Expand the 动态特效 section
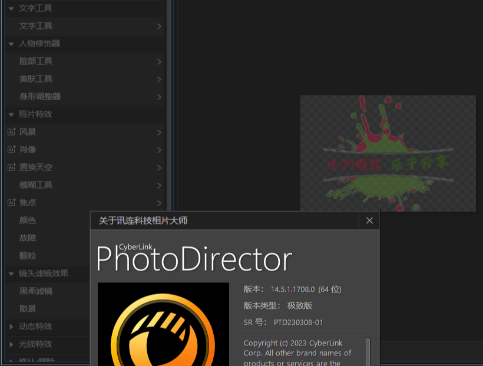 coord(11,327)
